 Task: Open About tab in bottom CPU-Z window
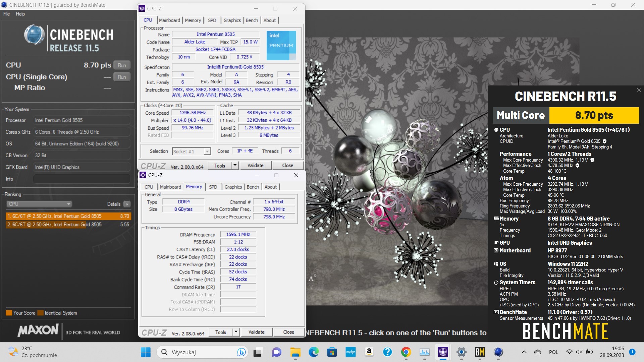[271, 187]
